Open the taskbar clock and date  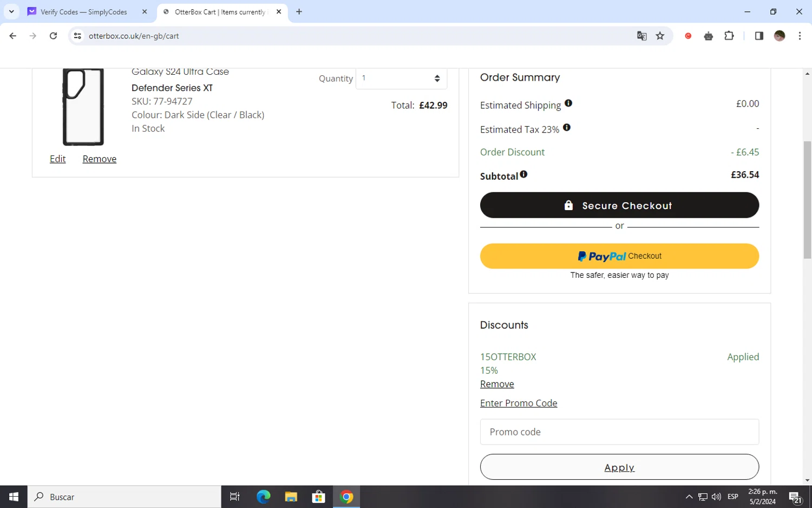click(762, 497)
